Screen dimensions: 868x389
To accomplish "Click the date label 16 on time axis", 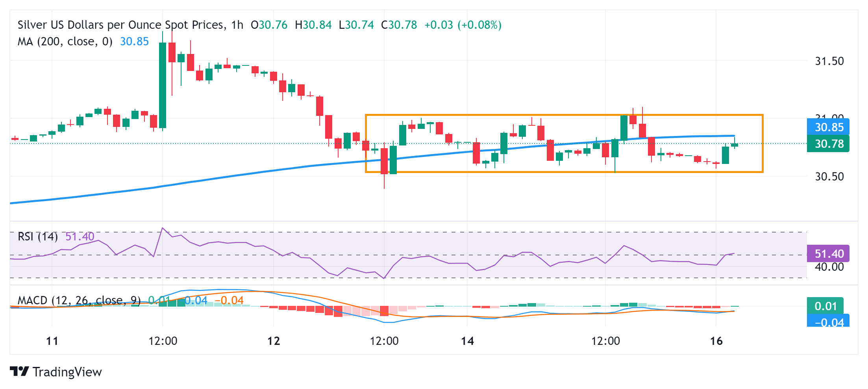I will pyautogui.click(x=716, y=341).
